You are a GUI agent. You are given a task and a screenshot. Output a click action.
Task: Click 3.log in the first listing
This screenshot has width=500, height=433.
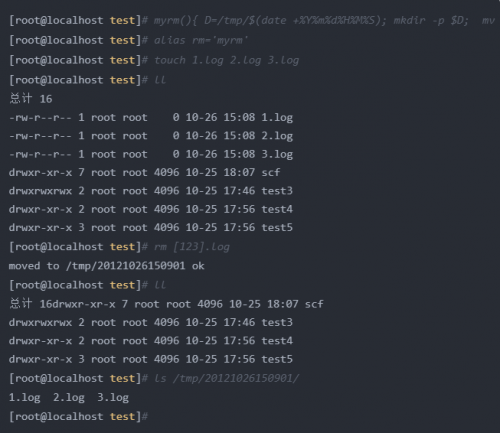point(277,154)
